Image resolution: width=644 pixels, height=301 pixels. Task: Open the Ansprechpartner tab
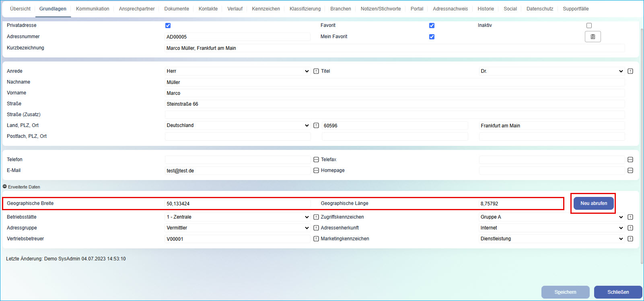137,9
